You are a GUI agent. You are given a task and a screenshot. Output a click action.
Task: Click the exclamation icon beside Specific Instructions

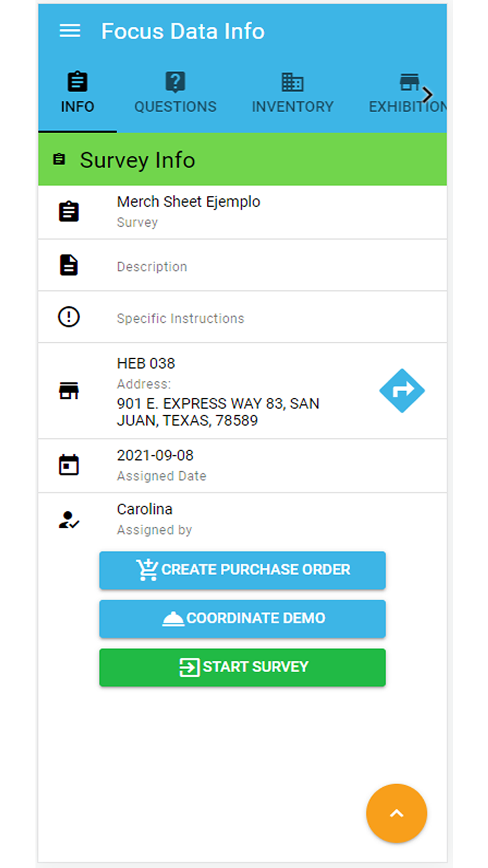69,317
